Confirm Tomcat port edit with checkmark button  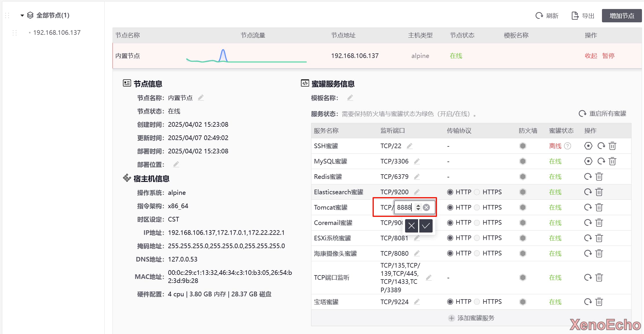[426, 226]
